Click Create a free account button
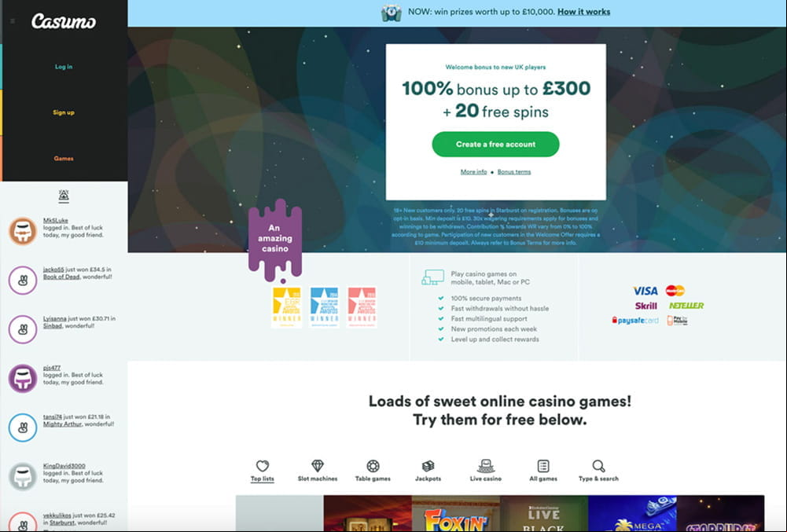787x532 pixels. 495,144
